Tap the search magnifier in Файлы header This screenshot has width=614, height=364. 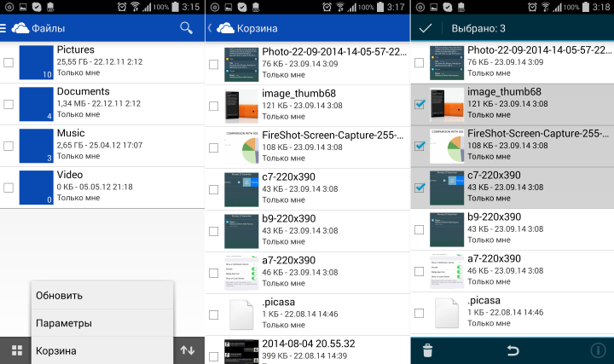coord(186,28)
